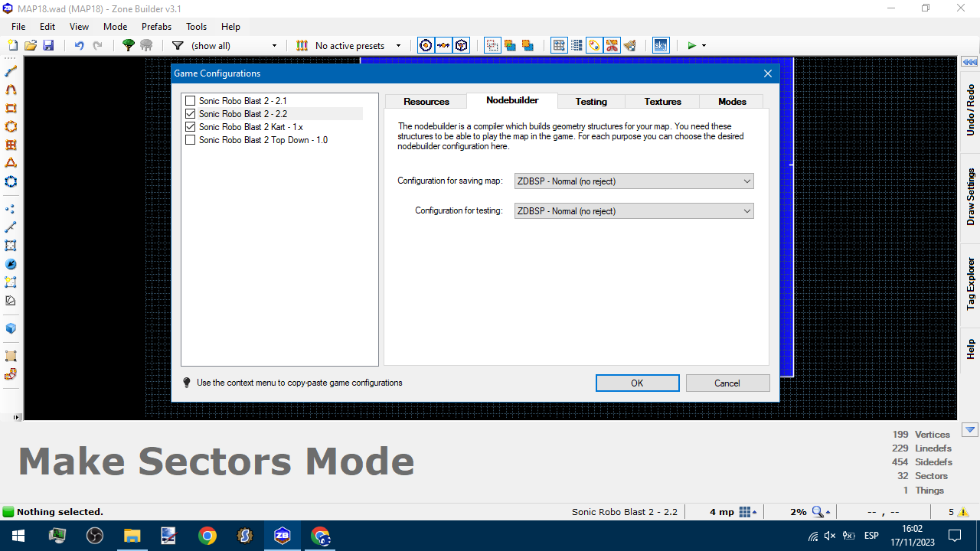Screen dimensions: 980x551
Task: Click the Undo arrow icon
Action: [79, 46]
